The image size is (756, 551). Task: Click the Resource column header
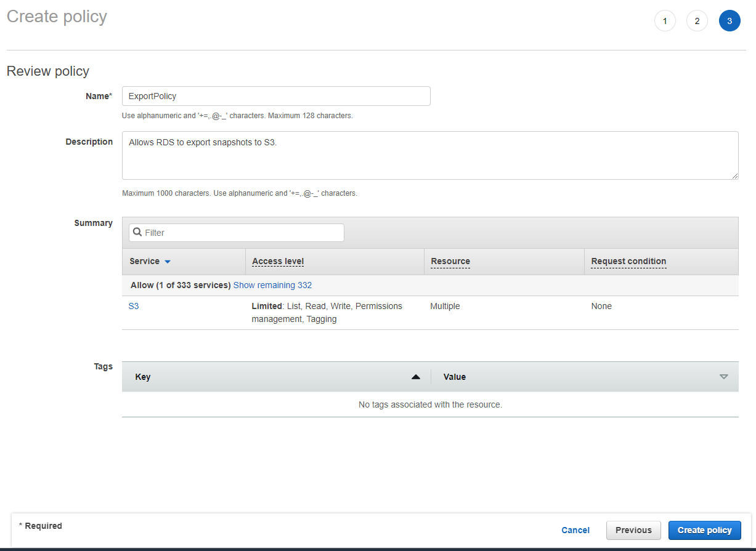tap(450, 261)
